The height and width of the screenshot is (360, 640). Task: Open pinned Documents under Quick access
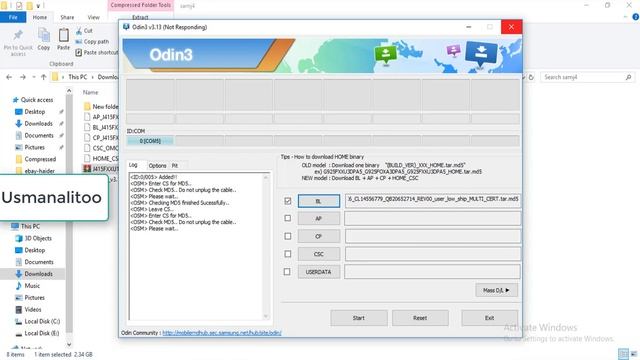pos(39,135)
